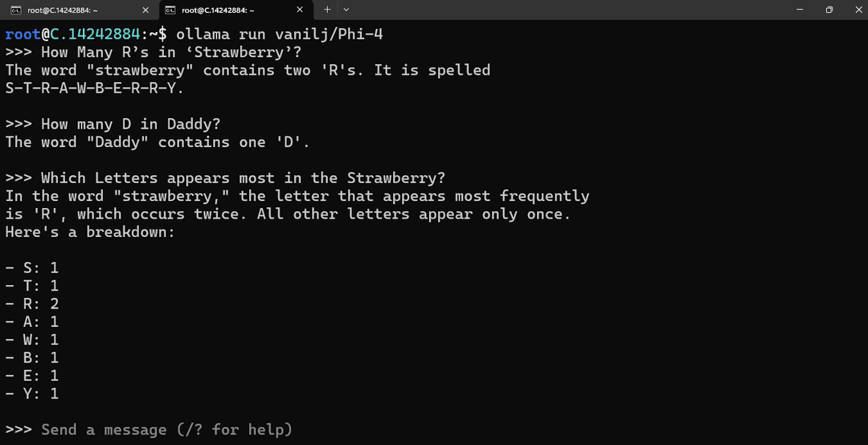Select the second root@C.14242884 tab

click(235, 10)
